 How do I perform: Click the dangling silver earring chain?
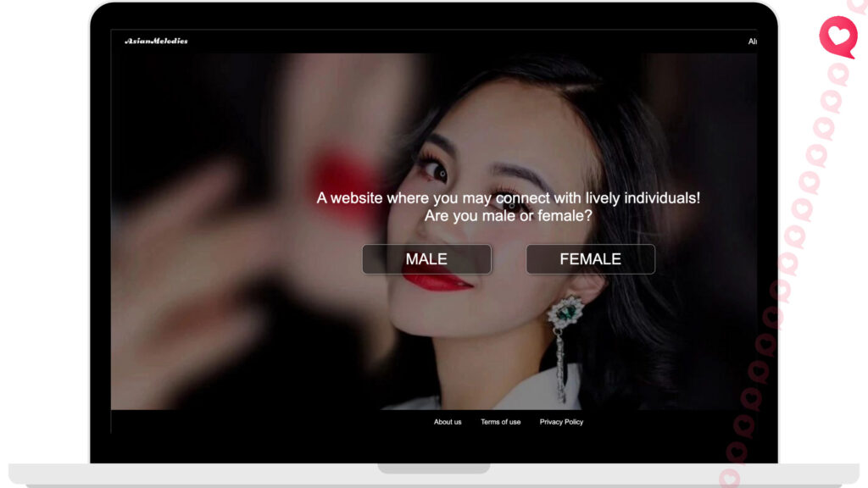click(x=560, y=364)
